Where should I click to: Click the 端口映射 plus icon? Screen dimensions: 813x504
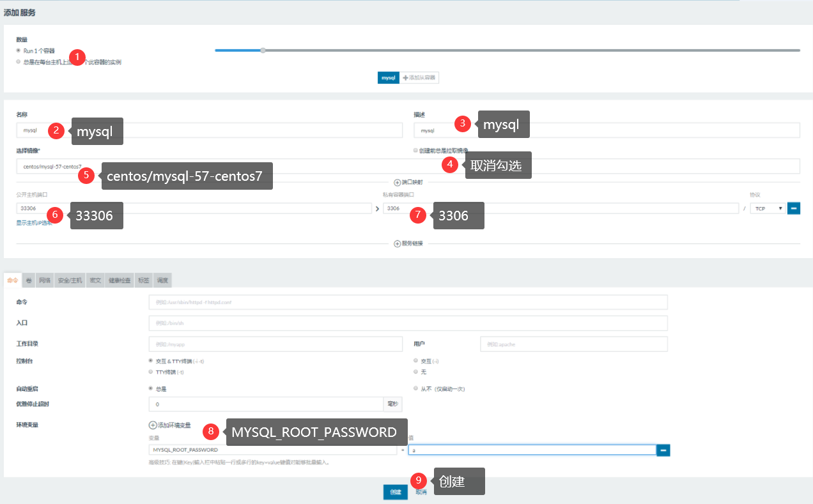point(397,183)
